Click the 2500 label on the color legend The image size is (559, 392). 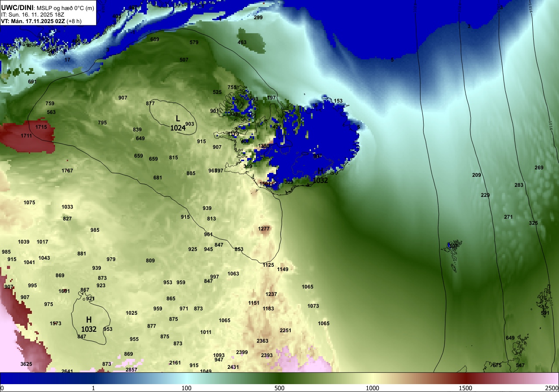[x=552, y=388]
